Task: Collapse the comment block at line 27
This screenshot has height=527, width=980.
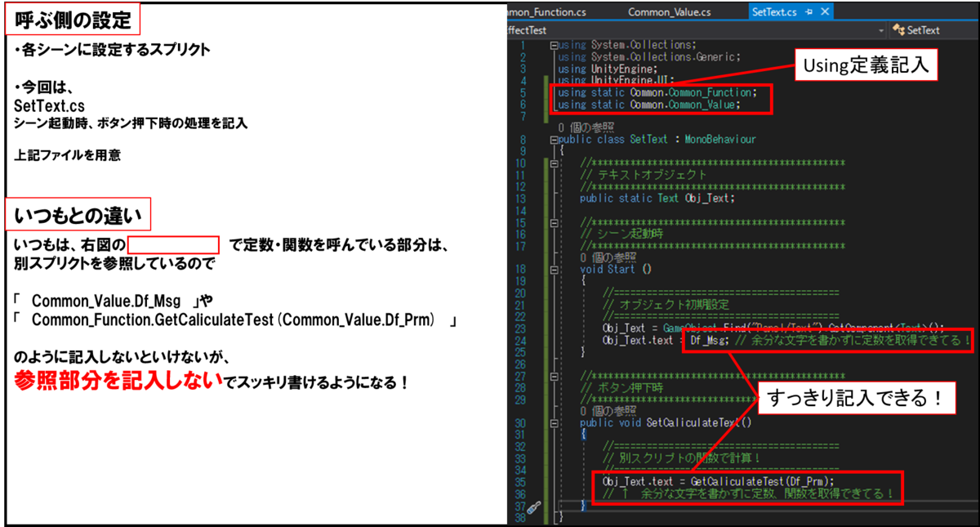Action: coord(555,375)
